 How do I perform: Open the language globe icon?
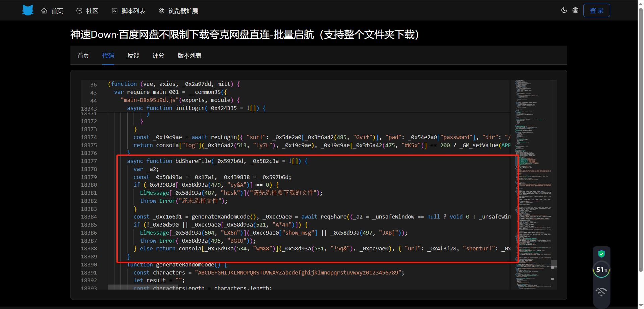576,10
